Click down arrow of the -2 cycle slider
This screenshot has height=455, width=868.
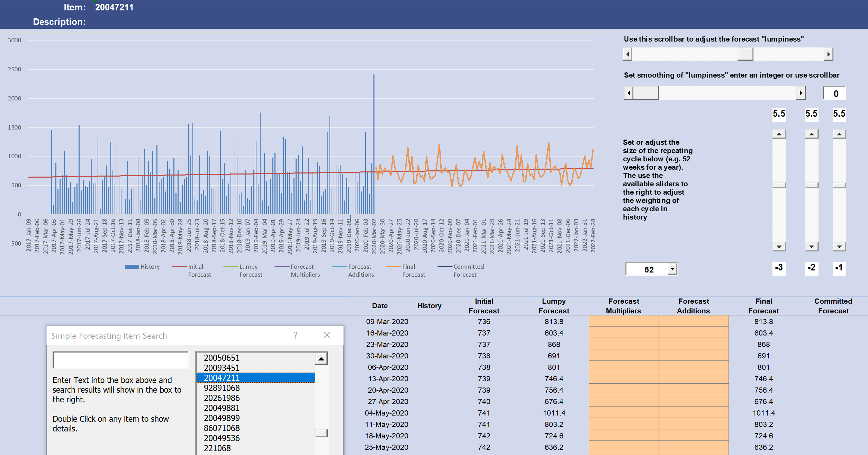811,247
